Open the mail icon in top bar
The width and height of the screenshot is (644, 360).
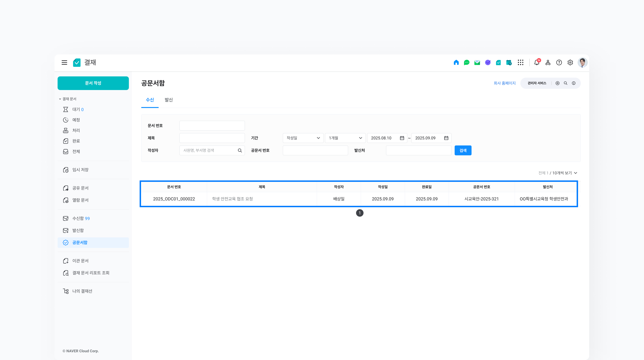[x=477, y=62]
